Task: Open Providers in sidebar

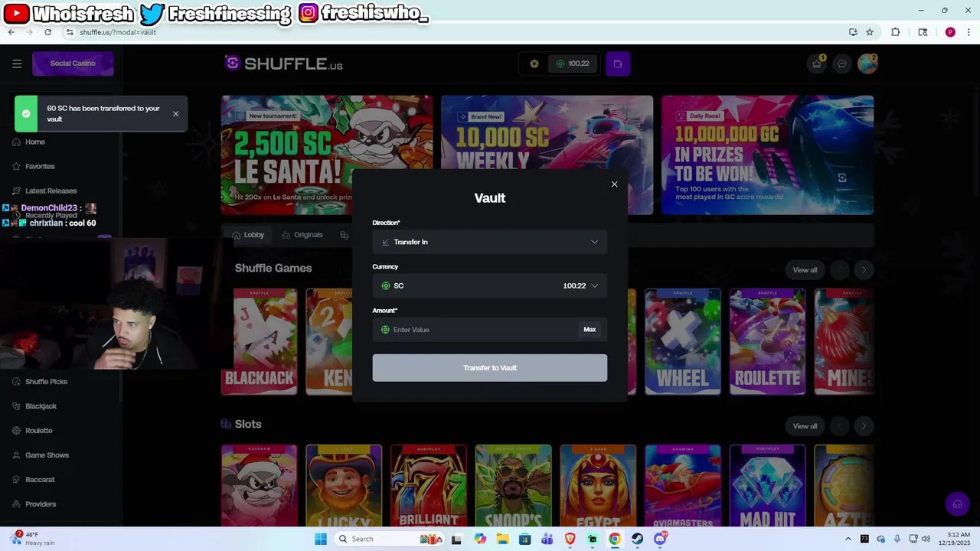Action: point(40,504)
